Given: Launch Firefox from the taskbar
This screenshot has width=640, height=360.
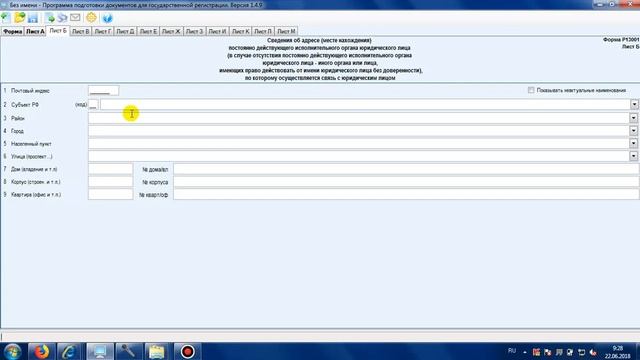Looking at the screenshot, I should 41,351.
